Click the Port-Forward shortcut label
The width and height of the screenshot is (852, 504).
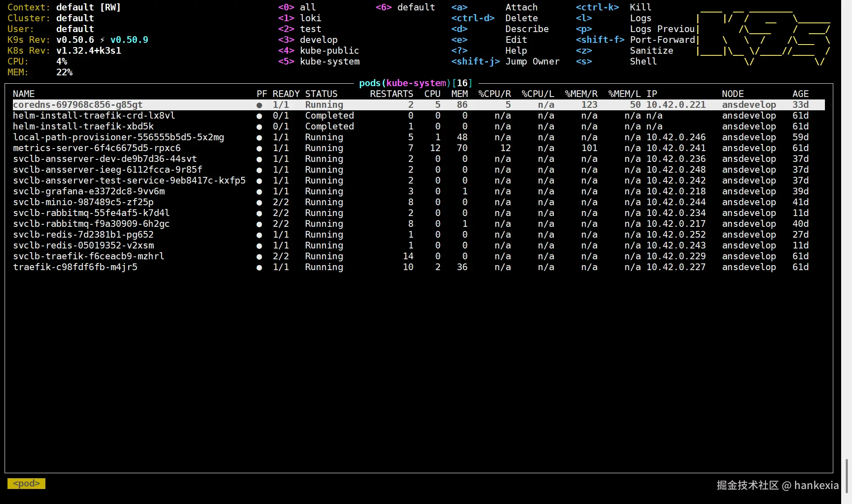662,40
